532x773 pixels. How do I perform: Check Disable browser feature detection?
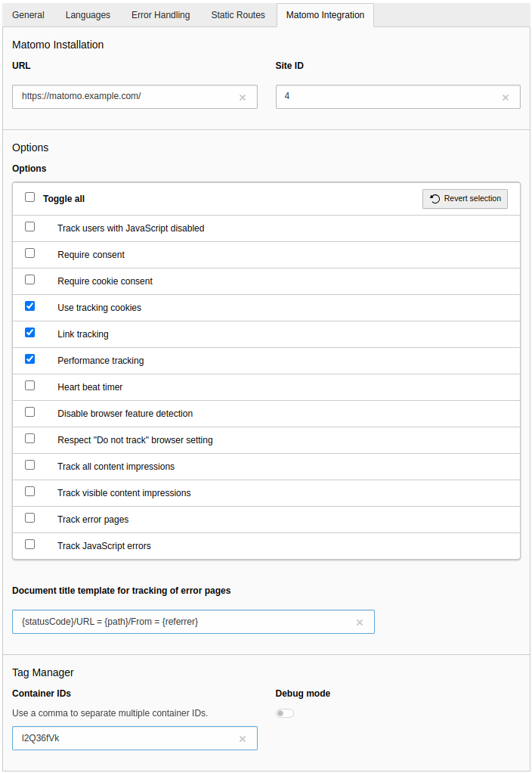30,412
